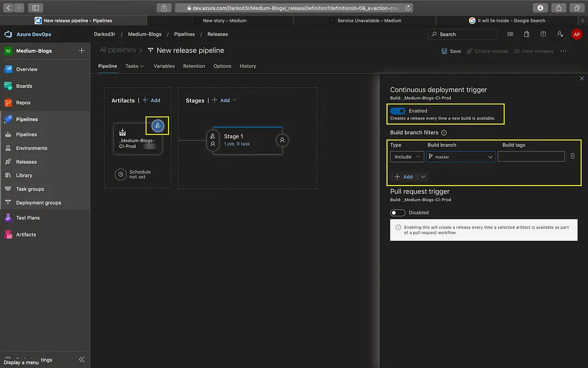
Task: Open the master build branch dropdown
Action: pyautogui.click(x=460, y=157)
